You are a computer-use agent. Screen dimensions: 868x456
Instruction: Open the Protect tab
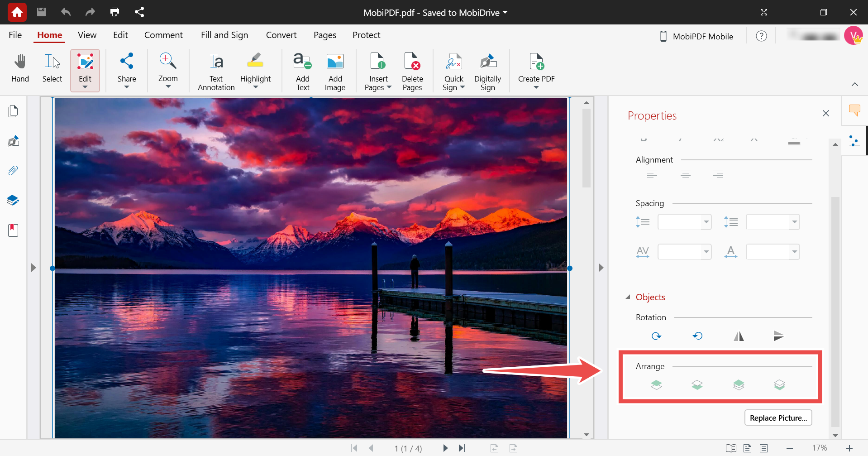pos(366,35)
